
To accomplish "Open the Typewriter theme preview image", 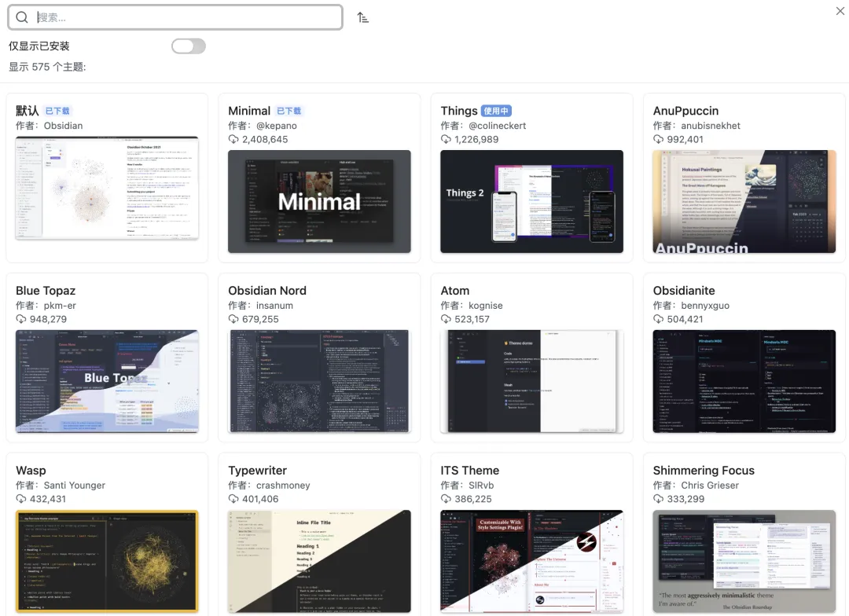I will click(319, 561).
